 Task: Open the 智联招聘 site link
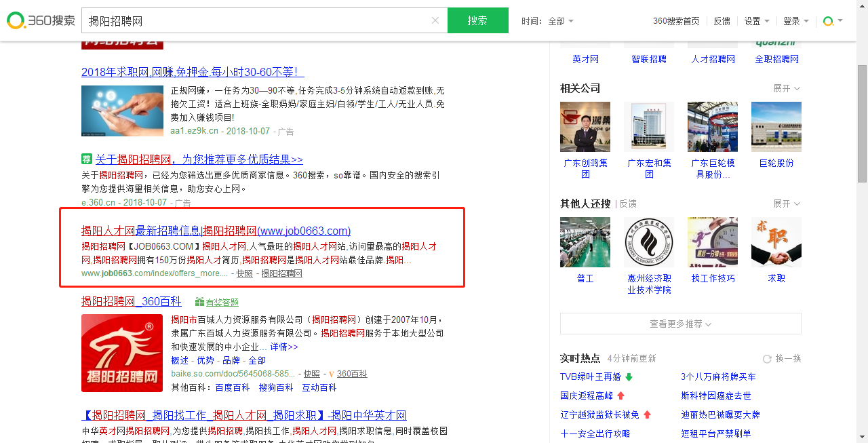[649, 59]
